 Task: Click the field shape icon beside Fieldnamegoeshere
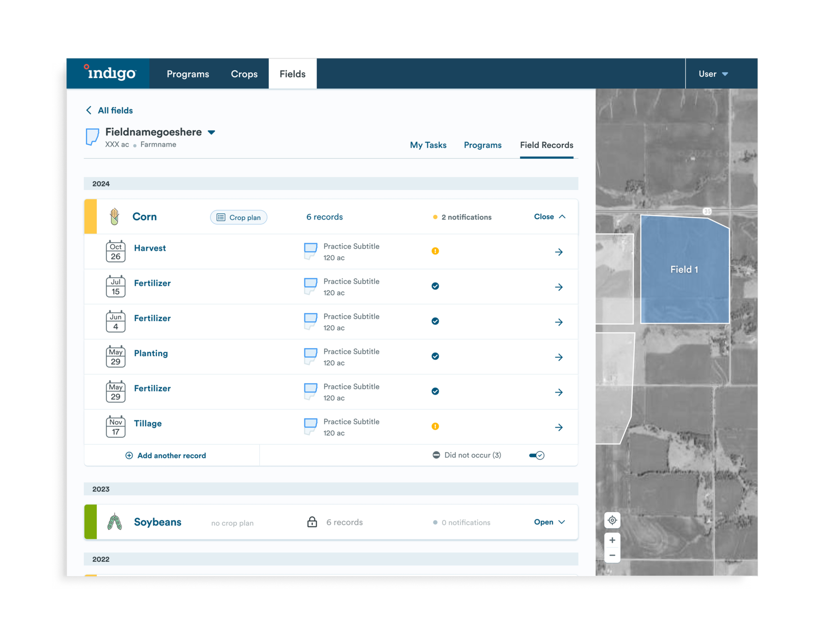pyautogui.click(x=93, y=136)
